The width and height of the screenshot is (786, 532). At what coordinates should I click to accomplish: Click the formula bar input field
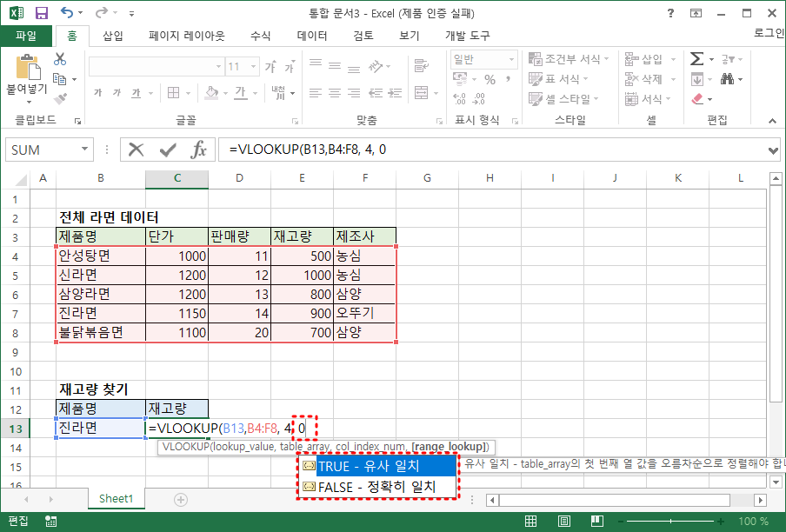(492, 150)
